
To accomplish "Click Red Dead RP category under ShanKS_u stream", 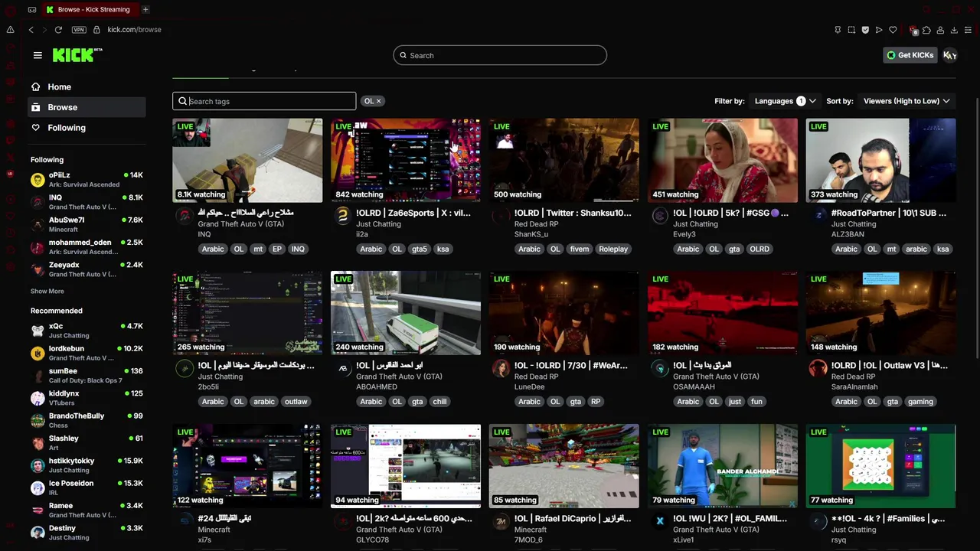I will point(536,224).
